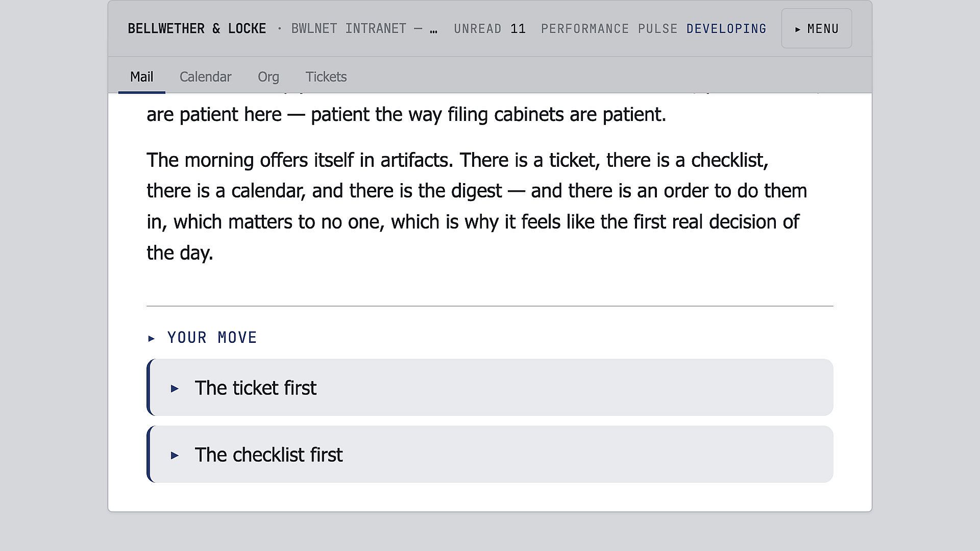Click the PERFORMANCE PULSE label
This screenshot has height=551, width=980.
(x=609, y=29)
